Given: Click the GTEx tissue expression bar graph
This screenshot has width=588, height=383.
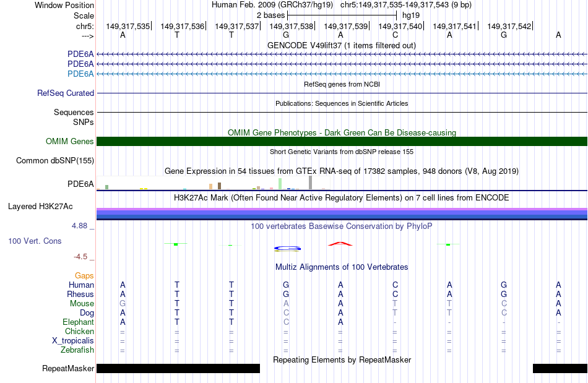Looking at the screenshot, I should (x=213, y=183).
